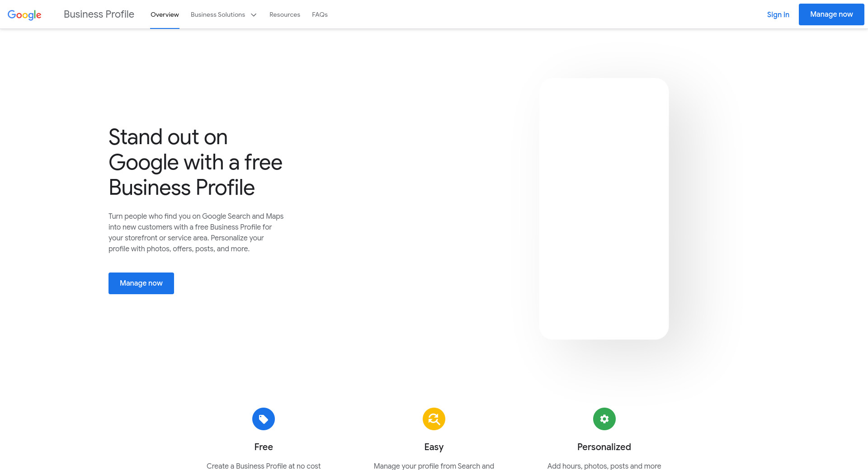Click the 'Free' heading
The image size is (868, 470).
(264, 447)
